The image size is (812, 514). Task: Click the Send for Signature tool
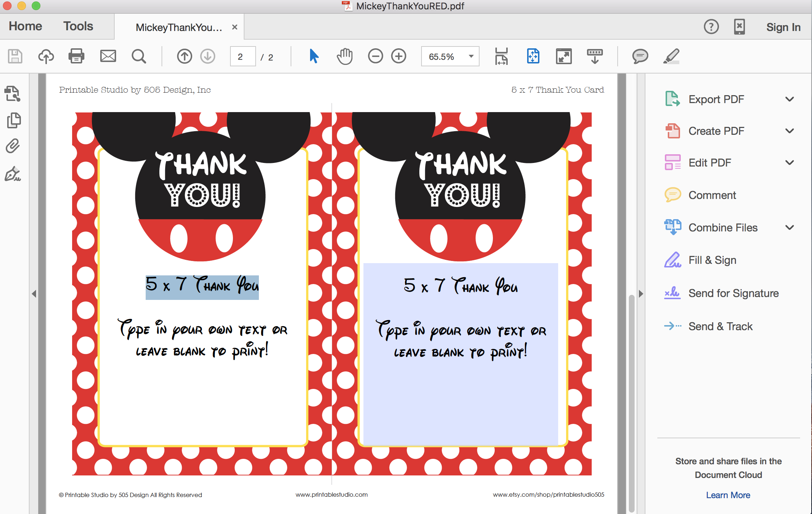[733, 293]
